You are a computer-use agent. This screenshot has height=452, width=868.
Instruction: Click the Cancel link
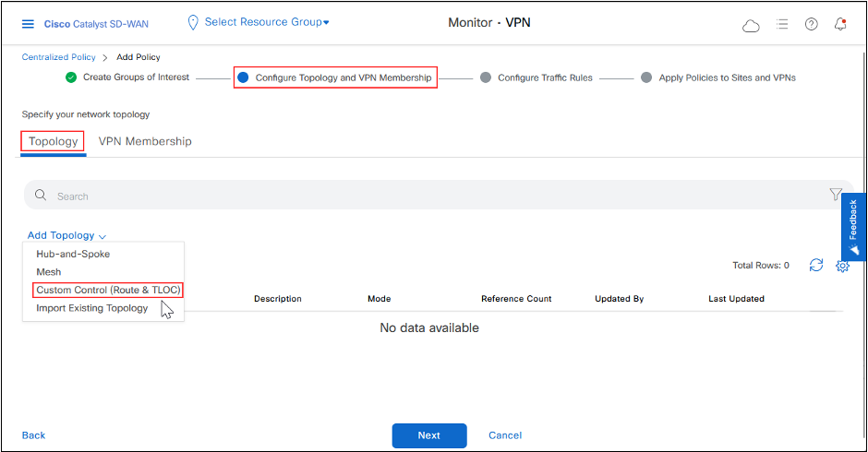point(505,435)
